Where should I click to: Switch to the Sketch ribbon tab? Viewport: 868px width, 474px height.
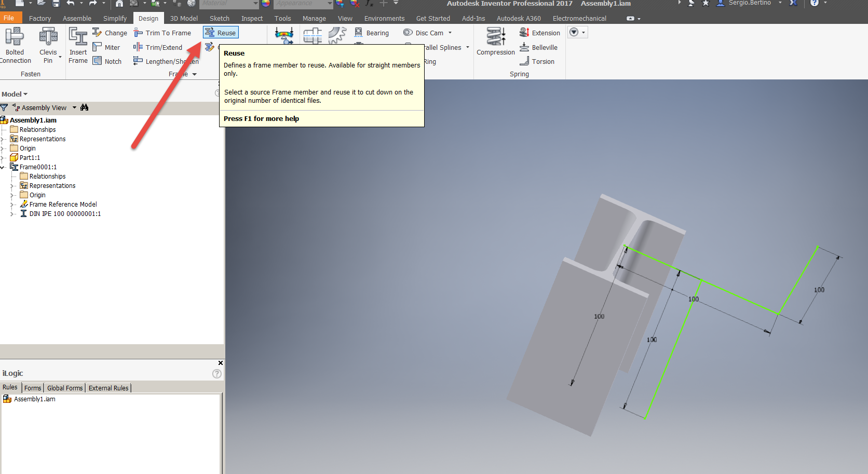(219, 18)
